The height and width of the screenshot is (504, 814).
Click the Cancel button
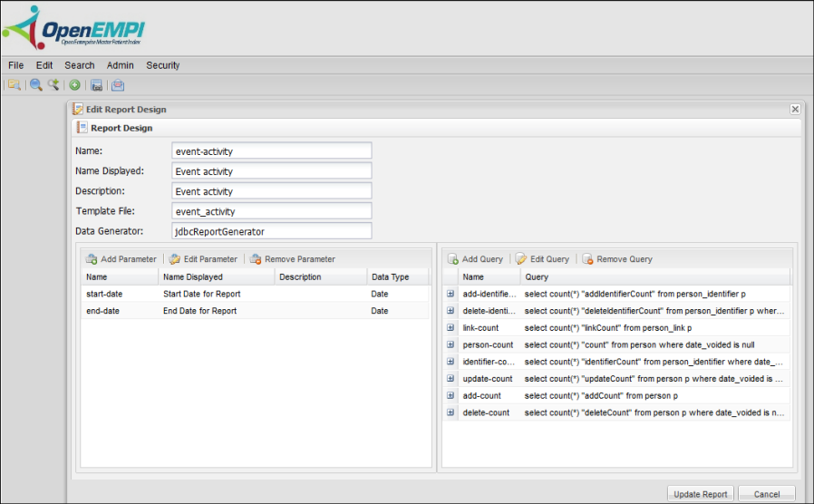pos(767,494)
